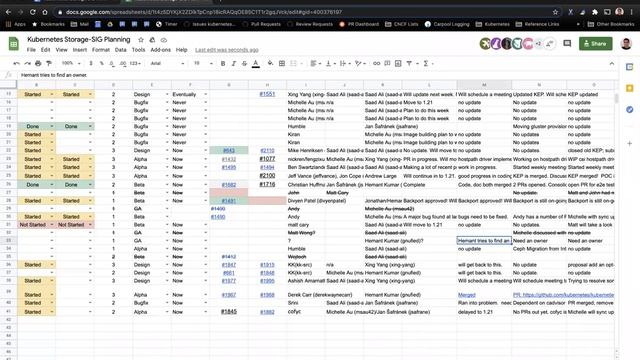Open the Kubernetes bookmarks folder
Screen dimensions: 640x360
[x=492, y=24]
